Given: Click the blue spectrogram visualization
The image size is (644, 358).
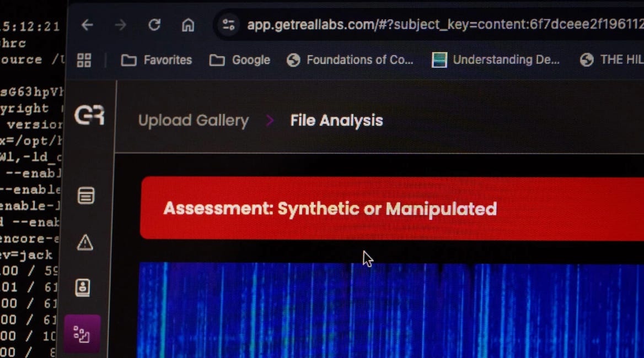Looking at the screenshot, I should [x=390, y=310].
